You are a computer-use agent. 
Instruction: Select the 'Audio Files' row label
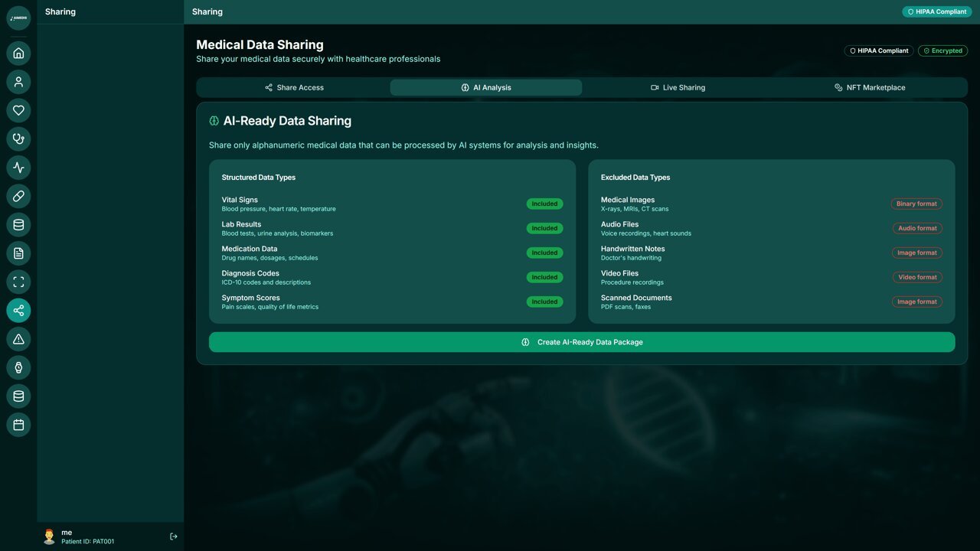point(619,224)
